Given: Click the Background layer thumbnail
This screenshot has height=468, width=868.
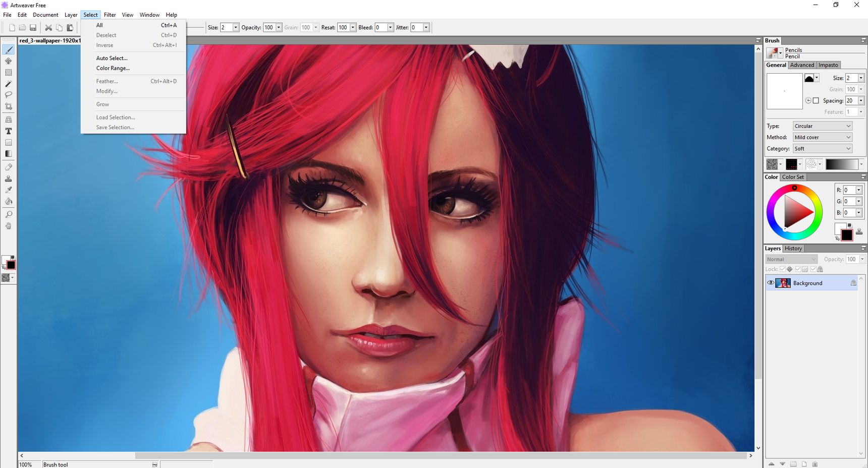Looking at the screenshot, I should 783,283.
